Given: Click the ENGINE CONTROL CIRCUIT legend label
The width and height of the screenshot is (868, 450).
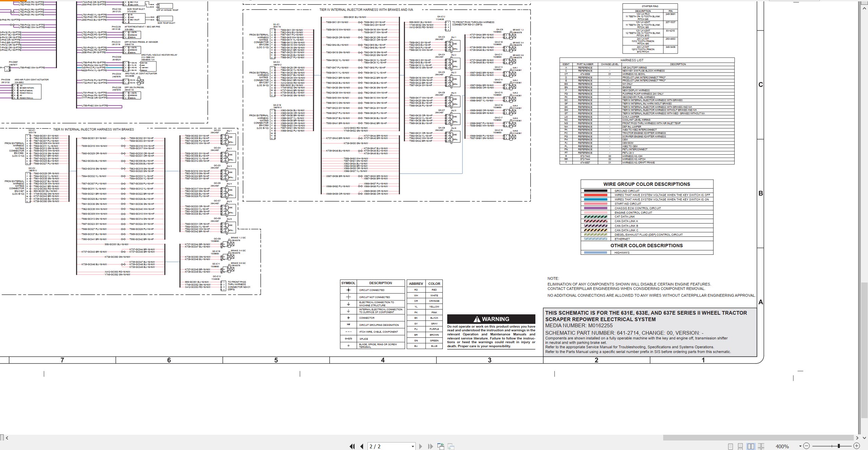Looking at the screenshot, I should point(633,213).
